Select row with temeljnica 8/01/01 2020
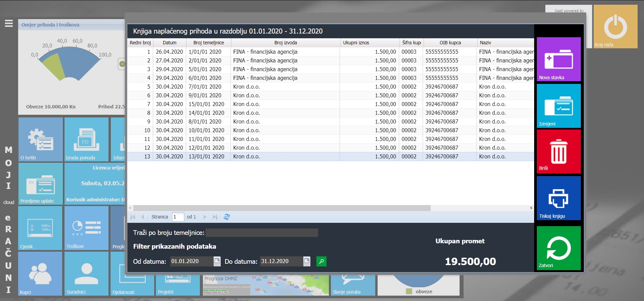Viewport: 644px width, 301px height. point(331,121)
